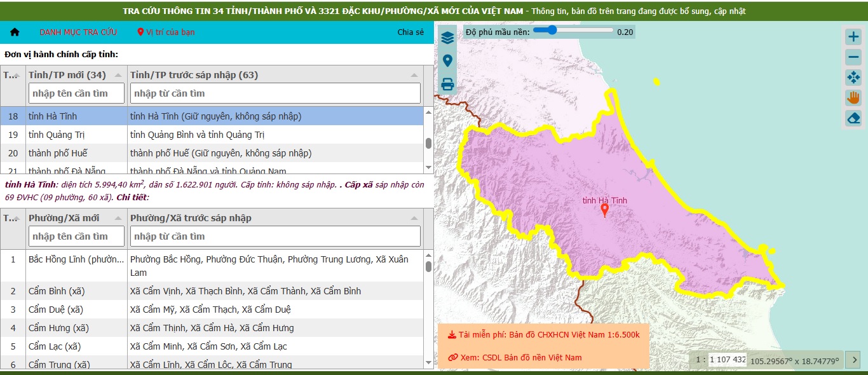Viewport: 868px width, 375px height.
Task: Open DANH MỤC TRA CỨU menu
Action: [78, 32]
